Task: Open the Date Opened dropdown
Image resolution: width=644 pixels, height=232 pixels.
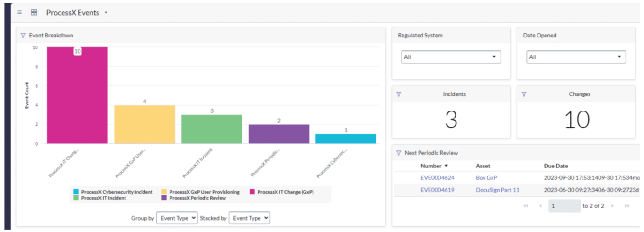Action: 576,57
